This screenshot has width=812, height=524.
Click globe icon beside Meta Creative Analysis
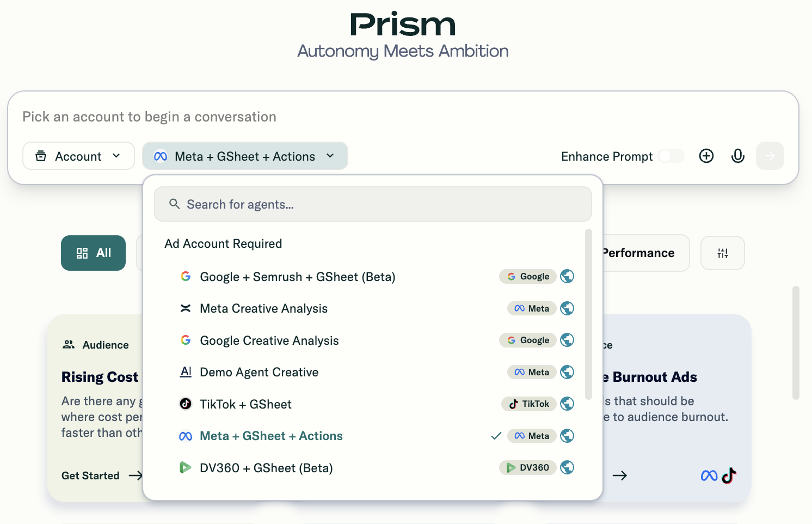(x=567, y=308)
